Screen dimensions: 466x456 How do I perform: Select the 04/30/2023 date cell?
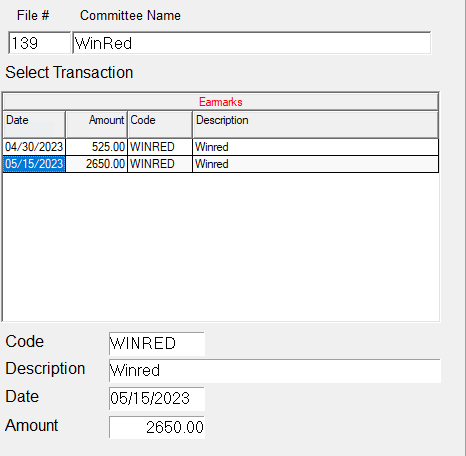point(34,147)
